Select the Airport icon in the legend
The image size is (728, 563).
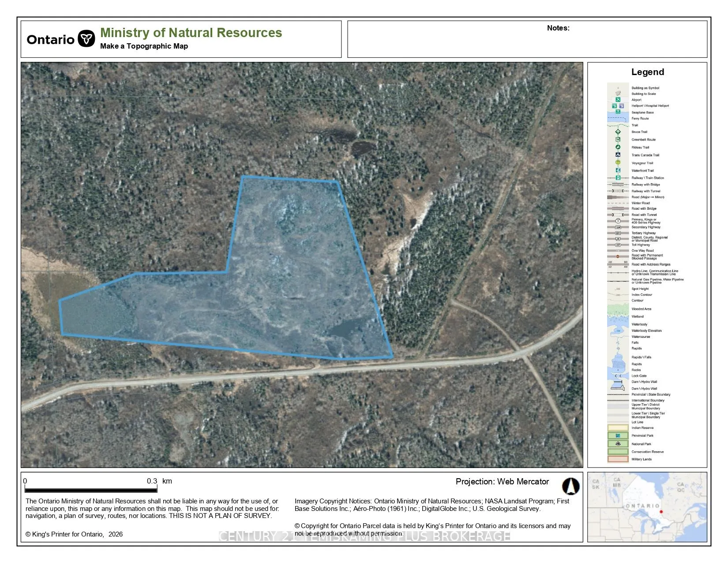click(618, 100)
